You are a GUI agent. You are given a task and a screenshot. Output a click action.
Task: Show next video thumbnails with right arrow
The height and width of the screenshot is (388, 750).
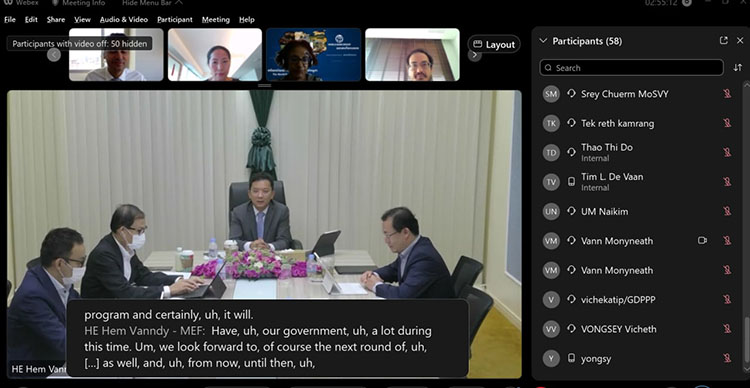pos(474,55)
